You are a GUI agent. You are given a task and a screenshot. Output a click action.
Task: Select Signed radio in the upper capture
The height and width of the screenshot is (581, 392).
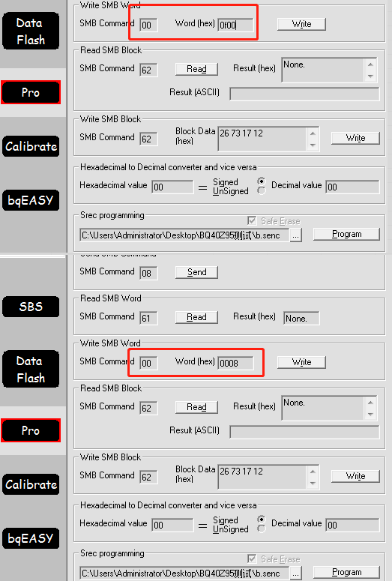(262, 181)
